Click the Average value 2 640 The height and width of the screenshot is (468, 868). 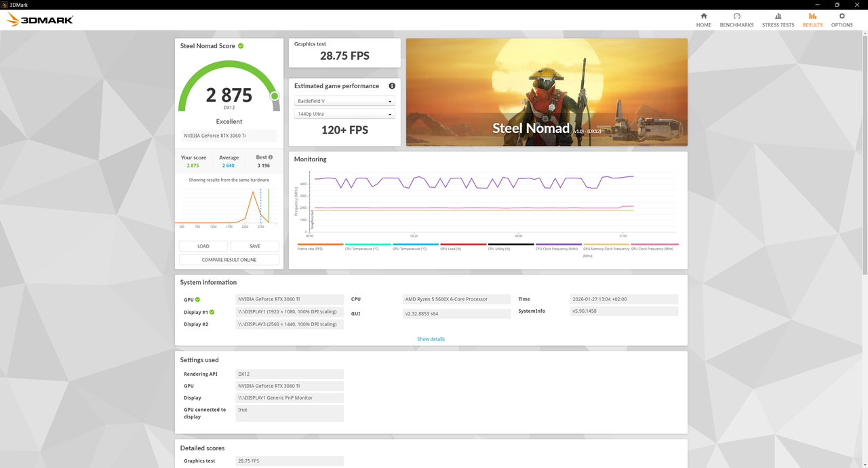click(229, 165)
